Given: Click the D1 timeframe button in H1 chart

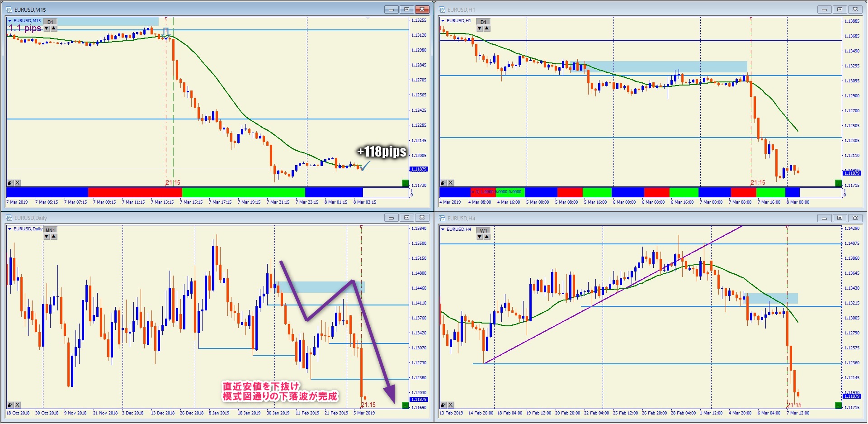Looking at the screenshot, I should [x=483, y=22].
